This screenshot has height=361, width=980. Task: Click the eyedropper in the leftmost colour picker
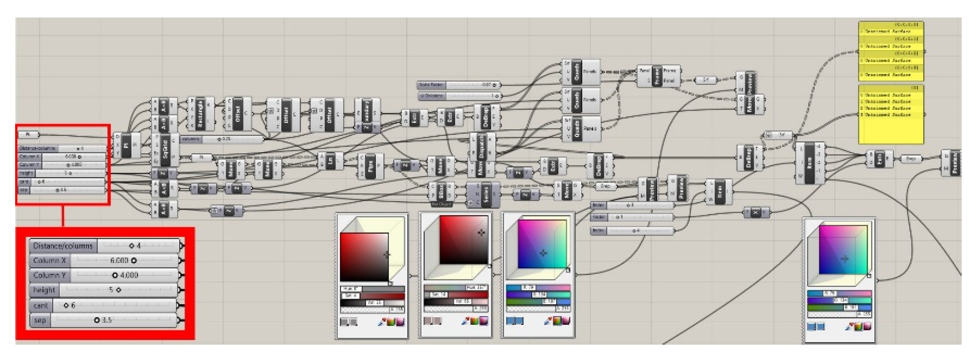point(381,322)
